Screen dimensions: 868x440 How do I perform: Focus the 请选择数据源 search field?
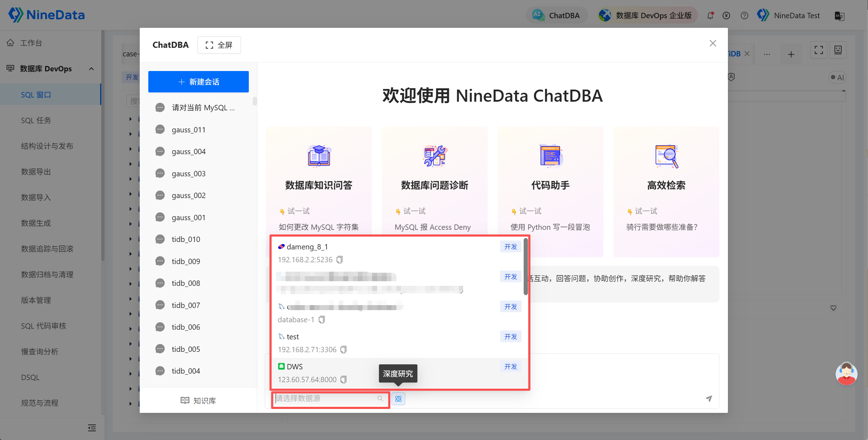(330, 399)
